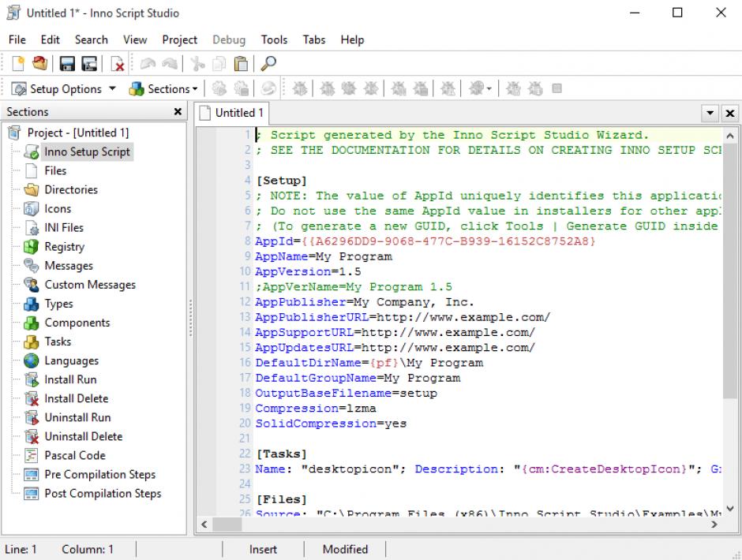
Task: Open the Project menu
Action: (x=179, y=39)
